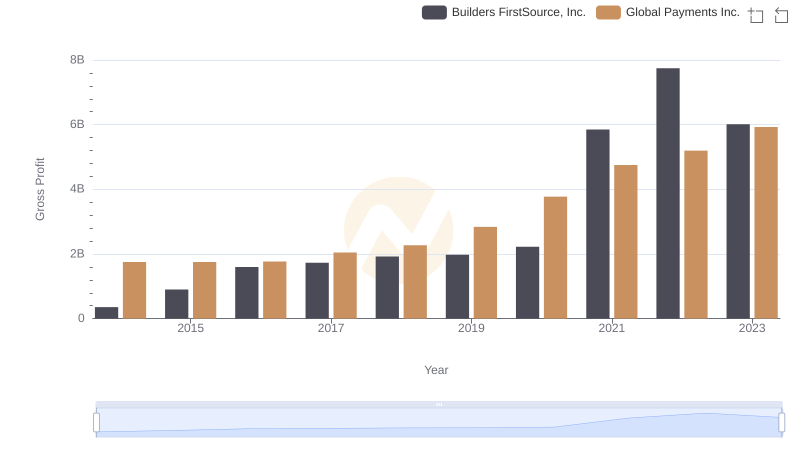Click the Builders FirstSource 2019 bar

tap(457, 287)
